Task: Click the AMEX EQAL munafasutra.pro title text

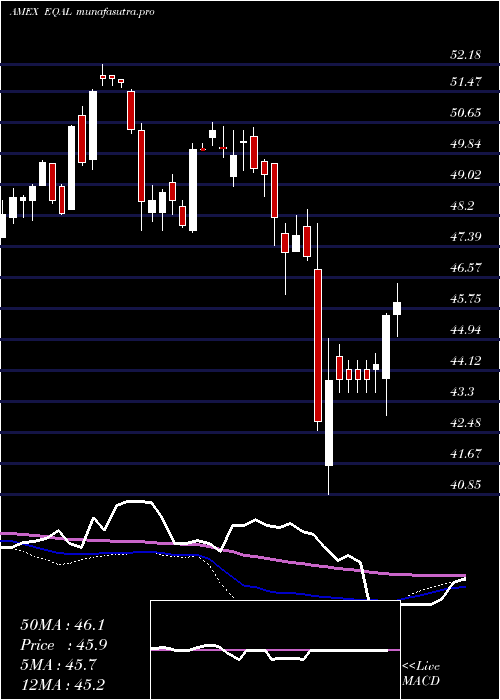Action: pos(82,12)
